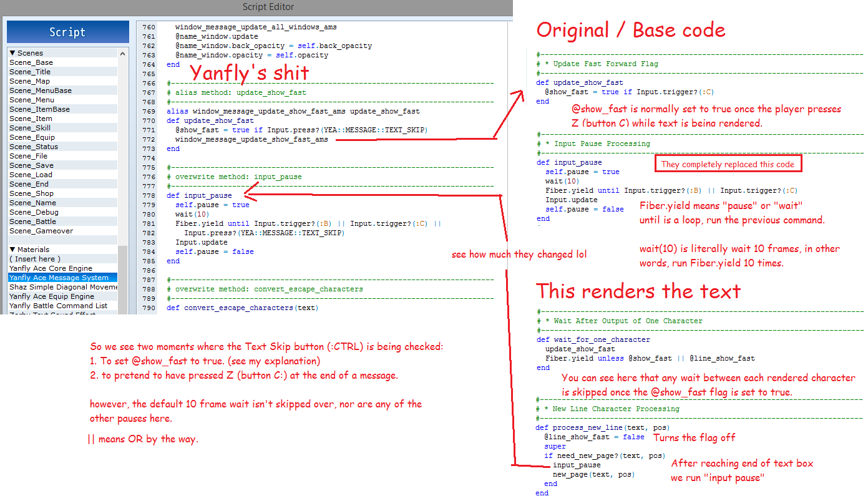Click line 770 def update_show_fast

pos(210,121)
